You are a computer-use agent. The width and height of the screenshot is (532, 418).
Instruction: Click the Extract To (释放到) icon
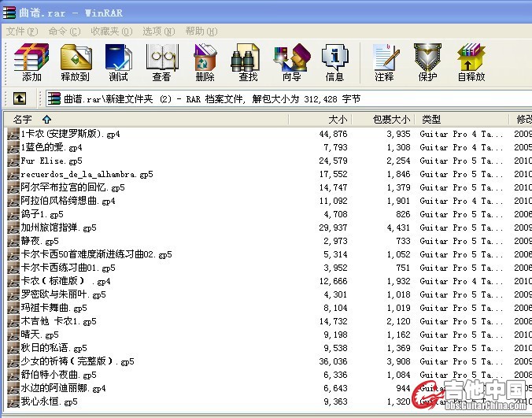(76, 62)
